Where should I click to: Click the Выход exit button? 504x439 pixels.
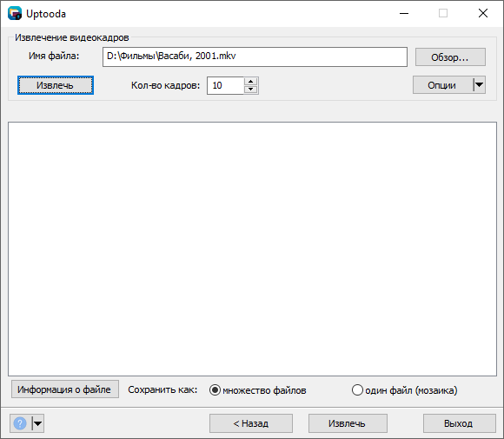coord(459,423)
